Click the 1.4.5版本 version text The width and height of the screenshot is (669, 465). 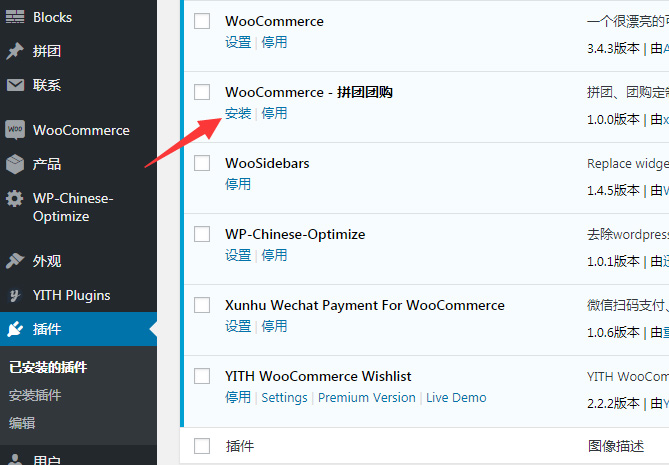pos(613,190)
